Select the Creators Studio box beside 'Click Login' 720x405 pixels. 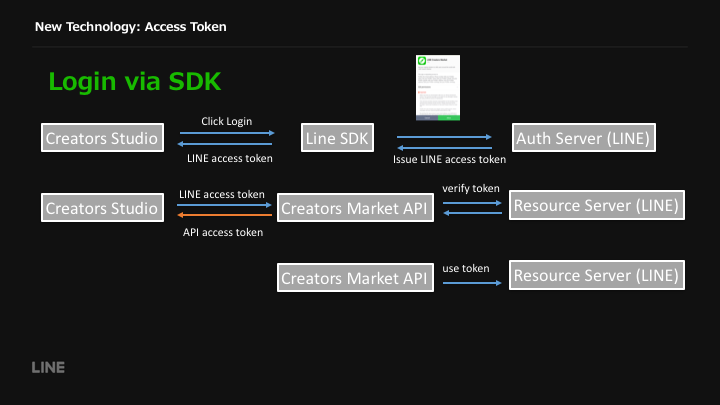[102, 138]
